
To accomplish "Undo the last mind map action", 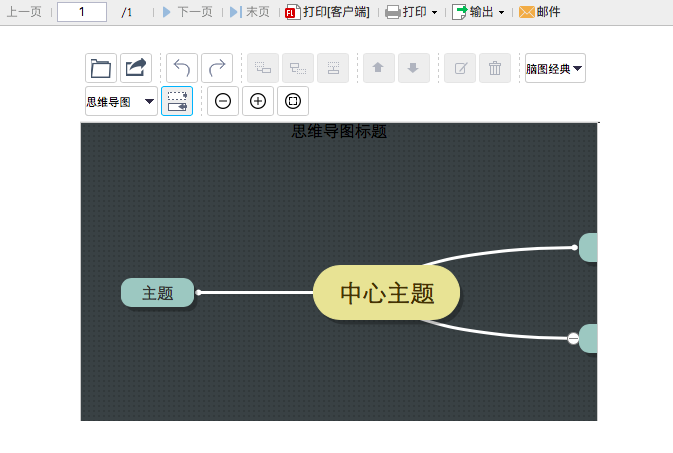I will (x=182, y=68).
